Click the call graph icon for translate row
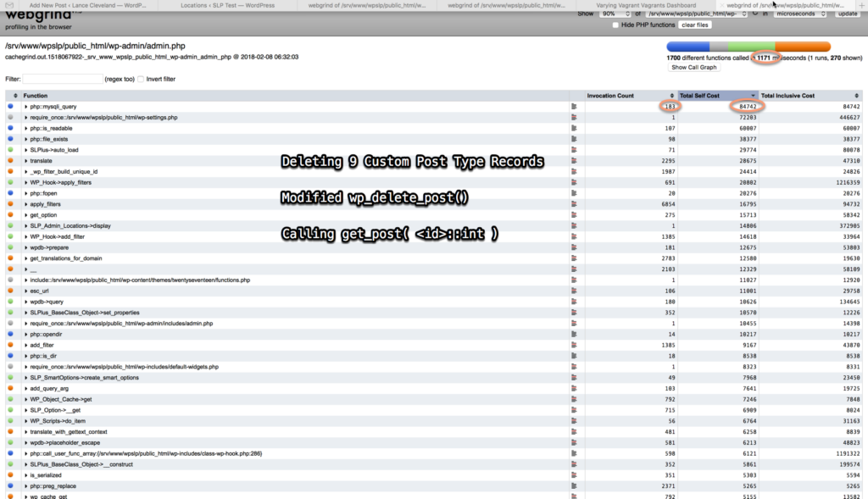This screenshot has width=868, height=499. click(x=574, y=160)
